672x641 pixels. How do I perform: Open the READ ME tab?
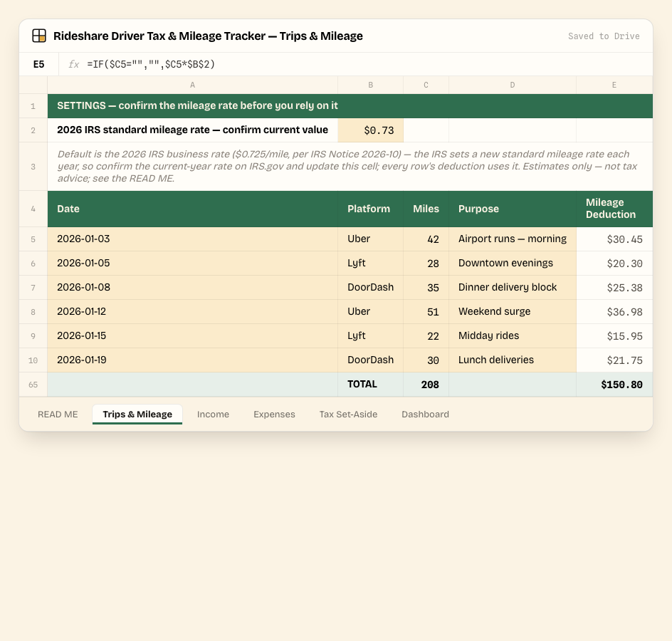click(x=58, y=415)
